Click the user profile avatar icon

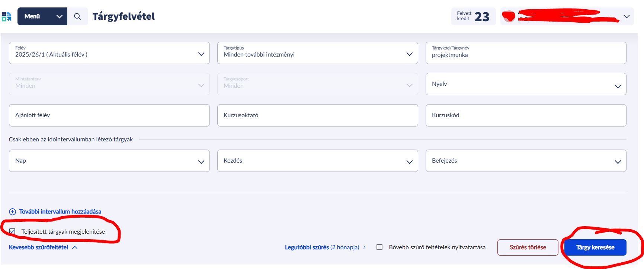coord(508,16)
